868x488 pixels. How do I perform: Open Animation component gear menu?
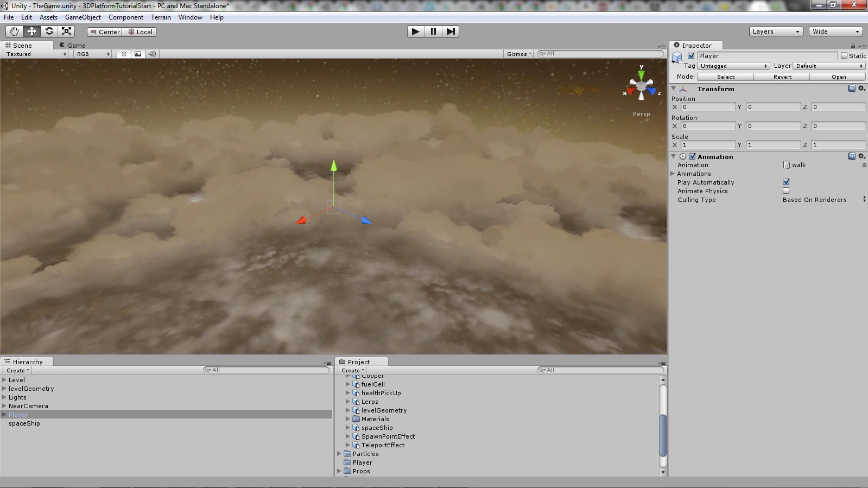click(861, 156)
